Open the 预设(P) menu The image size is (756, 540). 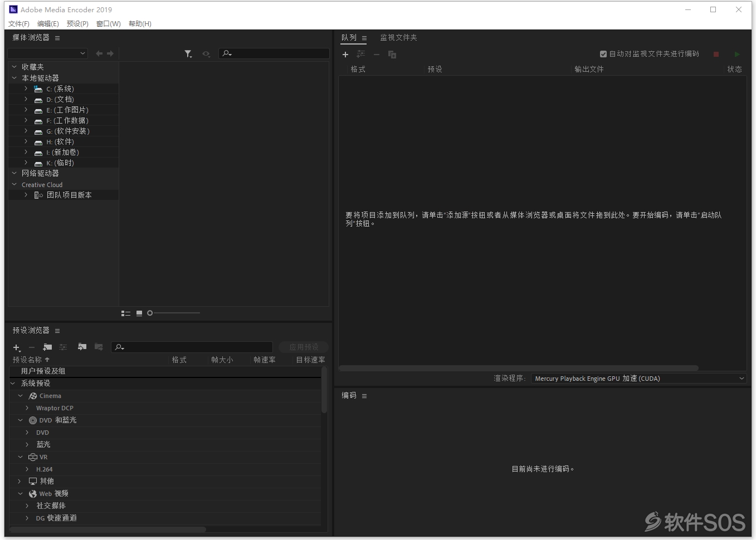pyautogui.click(x=77, y=23)
